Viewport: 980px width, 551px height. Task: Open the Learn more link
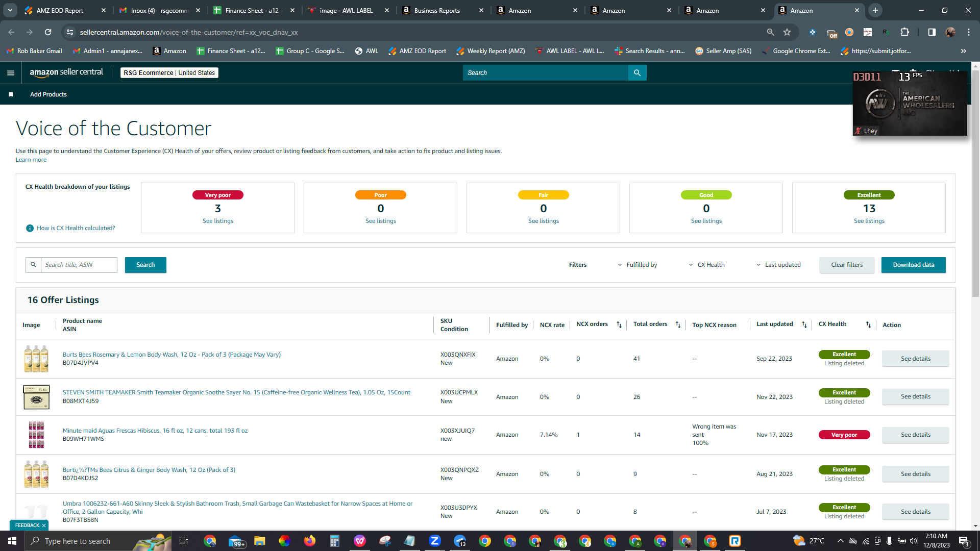(31, 160)
